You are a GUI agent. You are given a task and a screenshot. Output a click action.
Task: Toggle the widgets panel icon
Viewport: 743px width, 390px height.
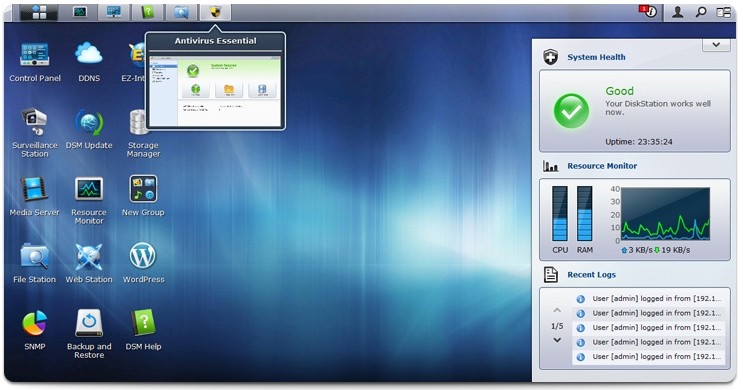[x=724, y=12]
